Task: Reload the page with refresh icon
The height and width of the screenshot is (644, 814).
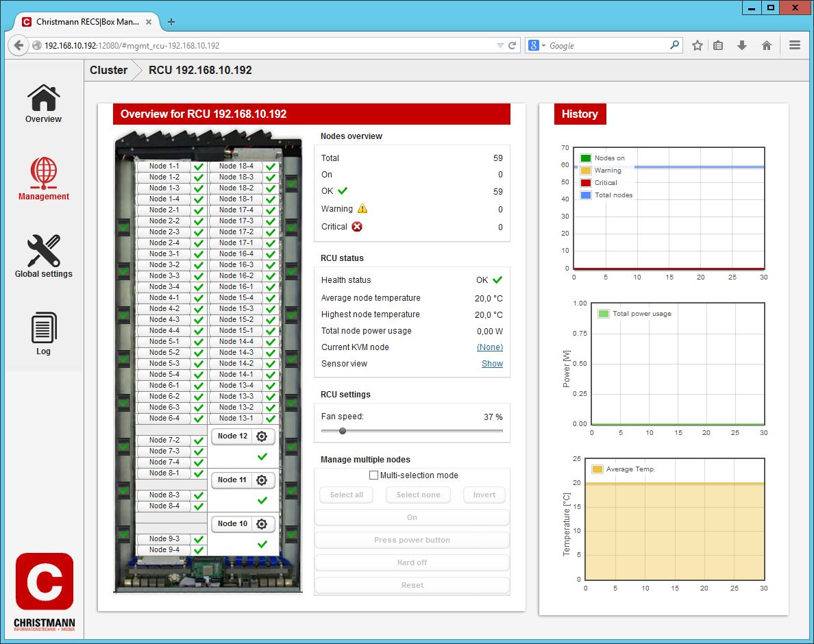Action: click(x=512, y=46)
